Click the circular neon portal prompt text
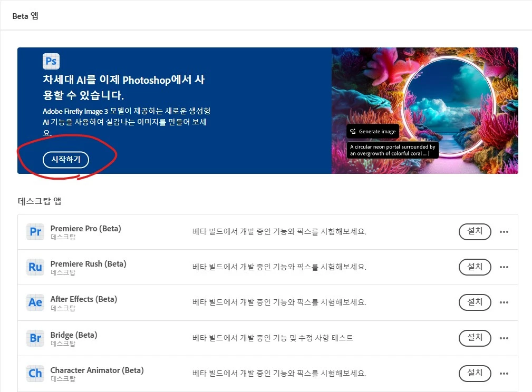 point(393,150)
